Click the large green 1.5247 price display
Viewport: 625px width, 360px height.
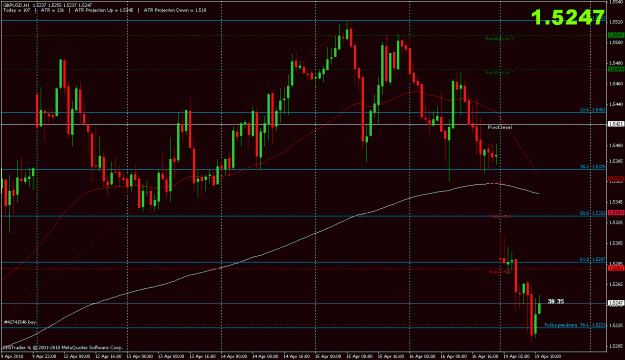coord(568,18)
